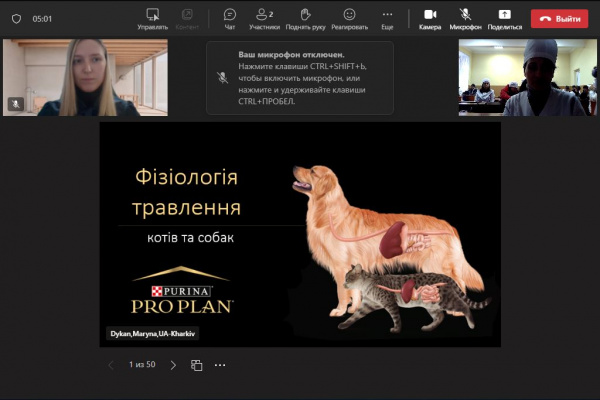Open the Еще more options menu
The width and height of the screenshot is (600, 400).
pyautogui.click(x=387, y=19)
